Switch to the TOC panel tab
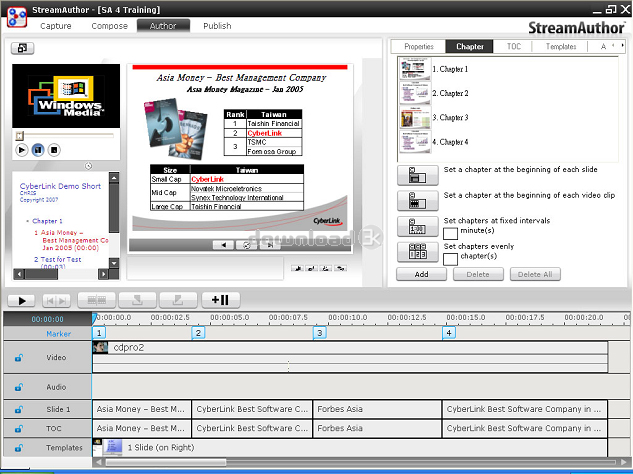The image size is (633, 474). 514,46
